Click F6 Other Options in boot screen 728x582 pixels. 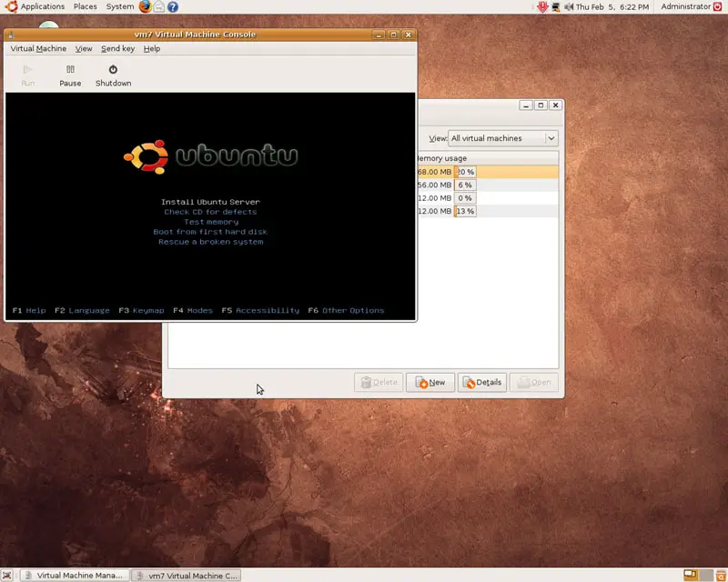tap(346, 310)
